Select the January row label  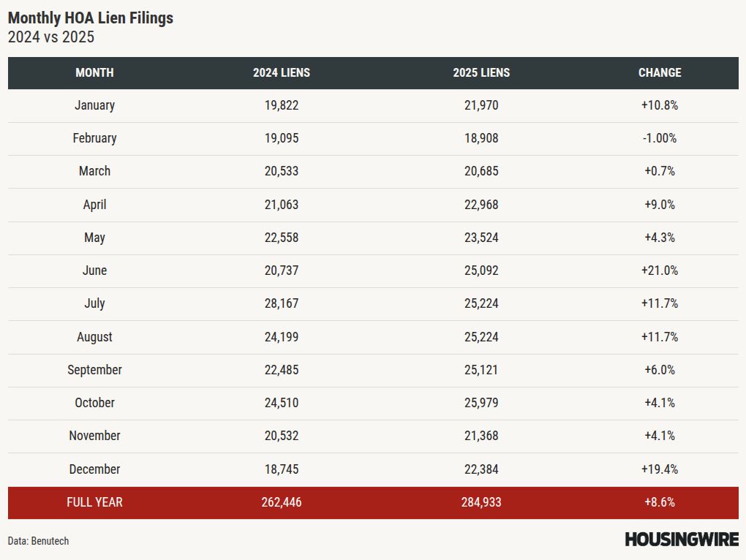(94, 105)
